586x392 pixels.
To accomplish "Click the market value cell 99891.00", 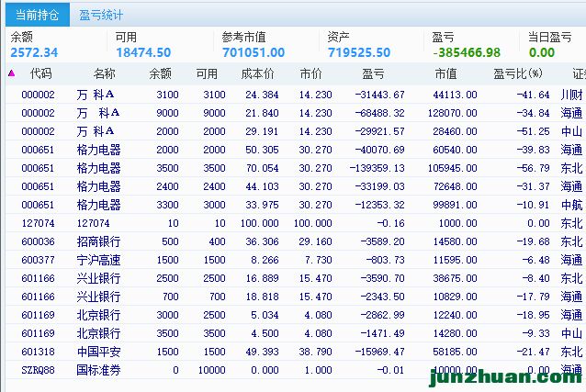I will pyautogui.click(x=456, y=205).
